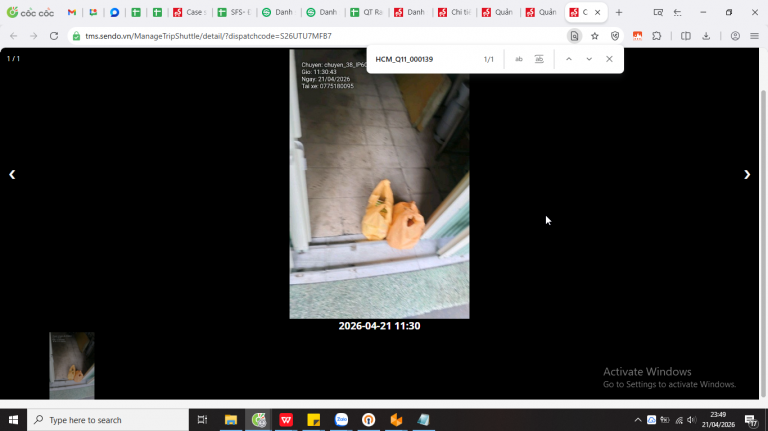The image size is (768, 431).
Task: Switch to the 'SFS- E' tab
Action: point(234,12)
